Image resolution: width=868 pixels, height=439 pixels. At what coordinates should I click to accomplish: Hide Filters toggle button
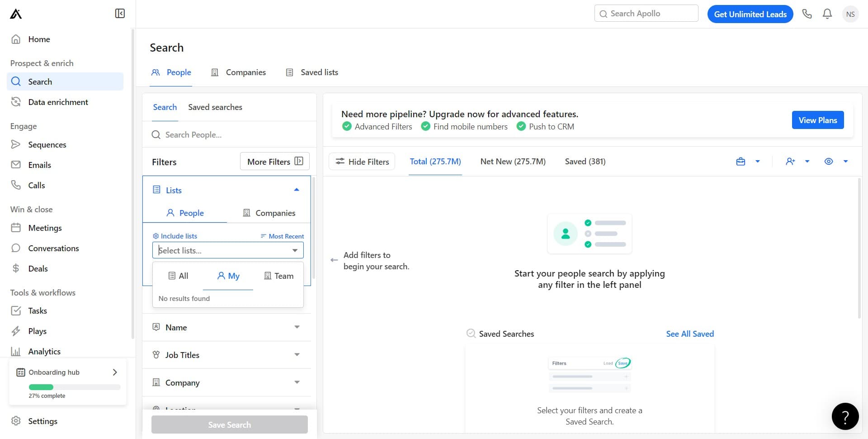[362, 162]
